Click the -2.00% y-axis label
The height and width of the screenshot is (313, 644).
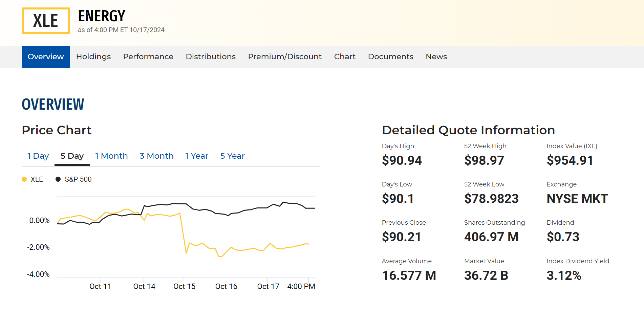tap(38, 247)
